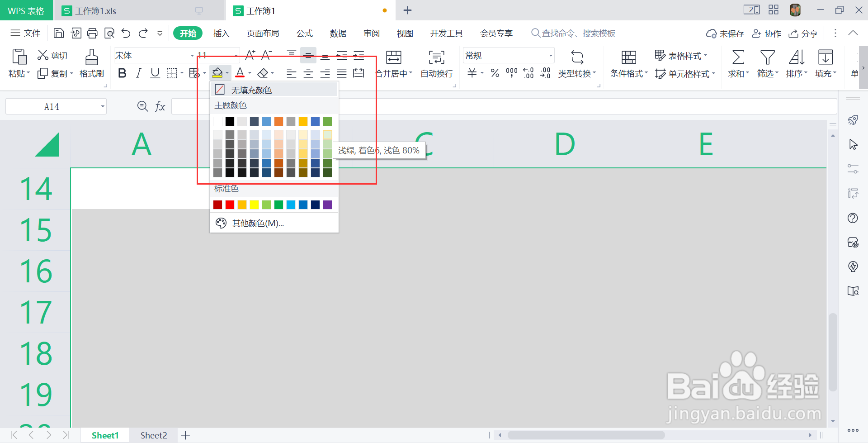Click the eraser clear formatting icon

tap(263, 73)
